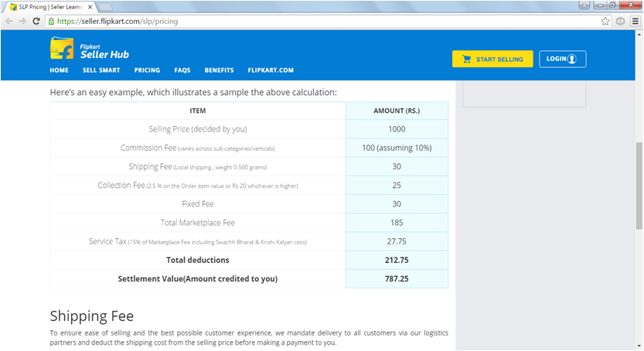Click 'Here's an easy example' intro text

click(x=193, y=92)
